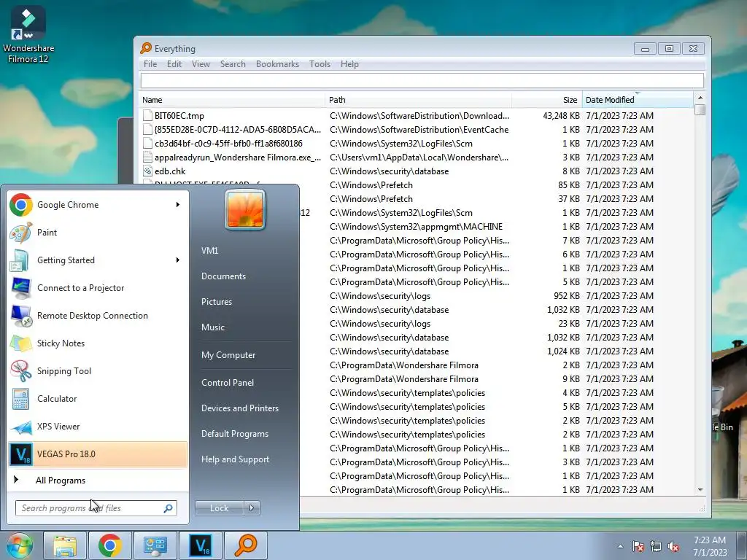Switch to Everything search taskbar button
This screenshot has width=747, height=560.
click(246, 545)
